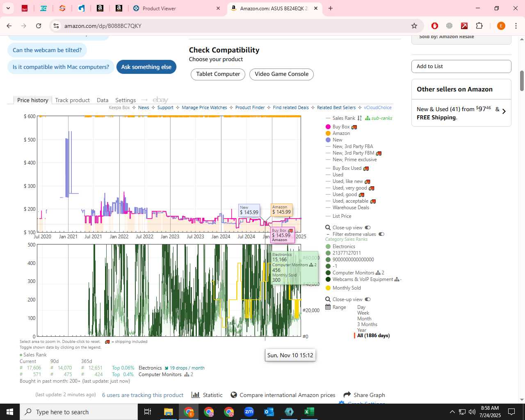
Task: Toggle the Electronics rank color dot
Action: coord(328,247)
